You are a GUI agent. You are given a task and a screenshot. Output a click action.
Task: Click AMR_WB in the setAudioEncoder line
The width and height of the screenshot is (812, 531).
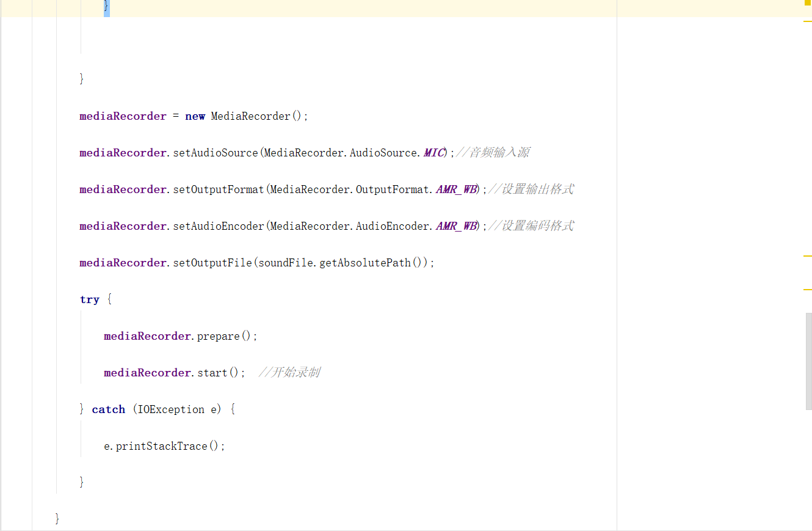(456, 226)
